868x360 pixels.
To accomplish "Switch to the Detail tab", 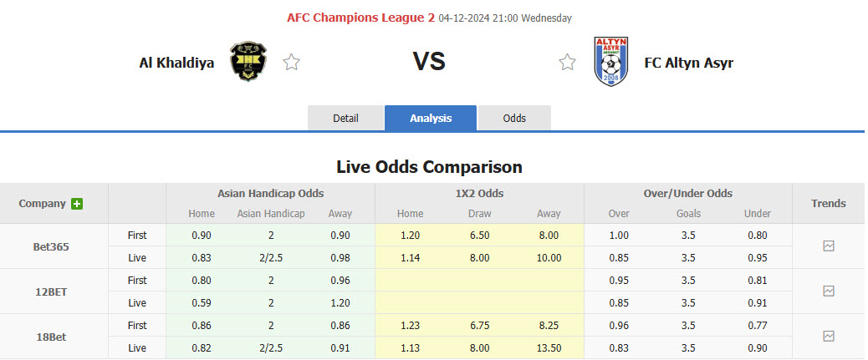I will (345, 119).
